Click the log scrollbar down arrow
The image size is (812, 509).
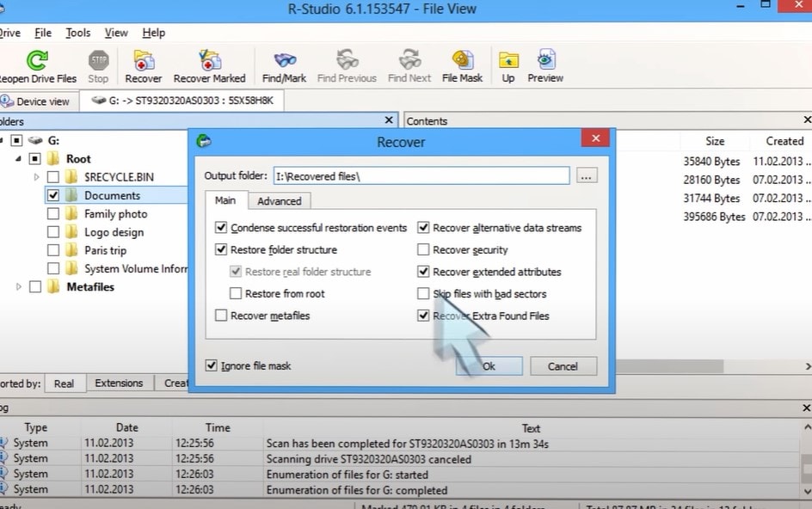[x=807, y=491]
